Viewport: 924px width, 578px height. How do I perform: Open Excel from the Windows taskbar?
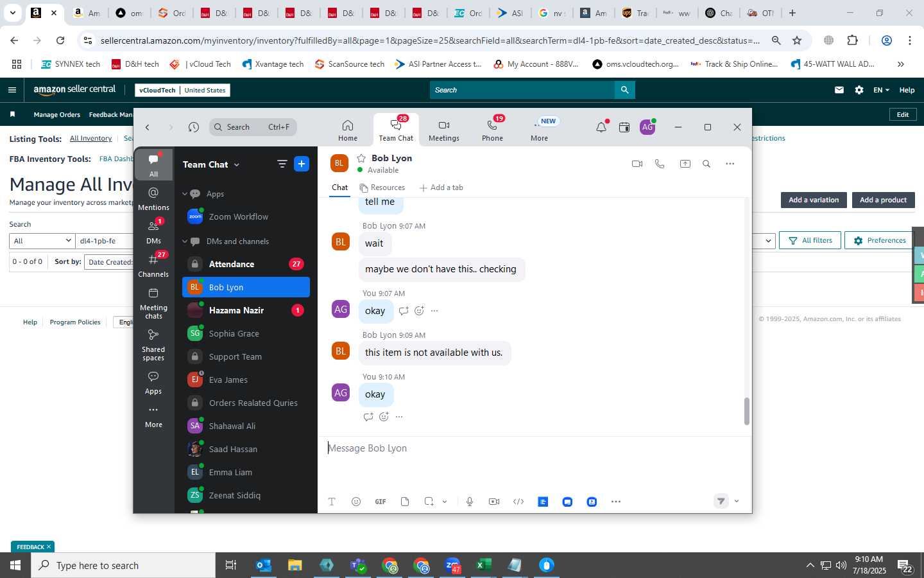tap(483, 565)
